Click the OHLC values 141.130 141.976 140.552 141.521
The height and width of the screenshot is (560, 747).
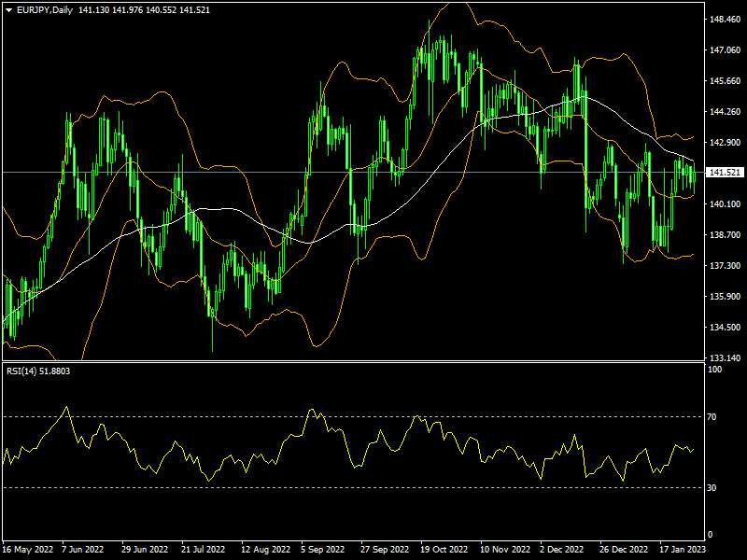145,10
